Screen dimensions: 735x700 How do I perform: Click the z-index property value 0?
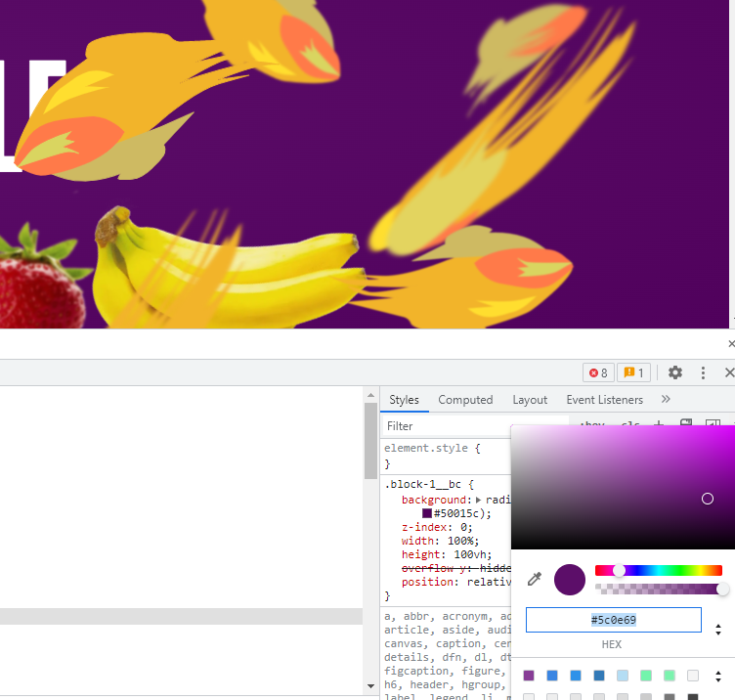point(463,527)
